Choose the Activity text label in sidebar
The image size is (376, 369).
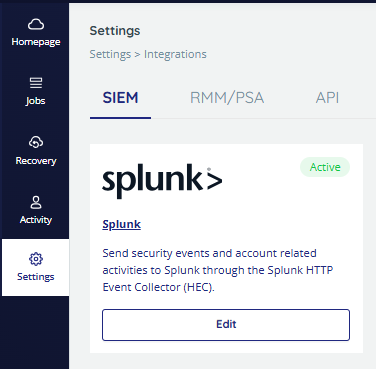pos(36,220)
